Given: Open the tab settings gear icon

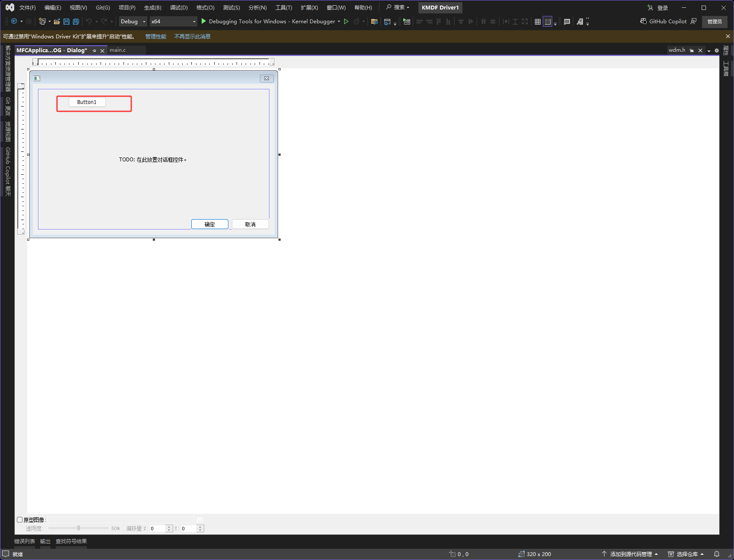Looking at the screenshot, I should click(717, 50).
